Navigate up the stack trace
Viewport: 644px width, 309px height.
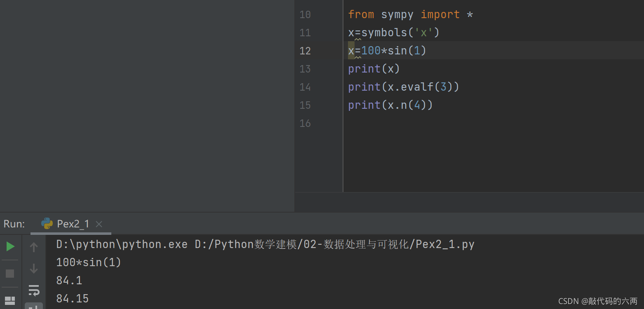click(34, 247)
